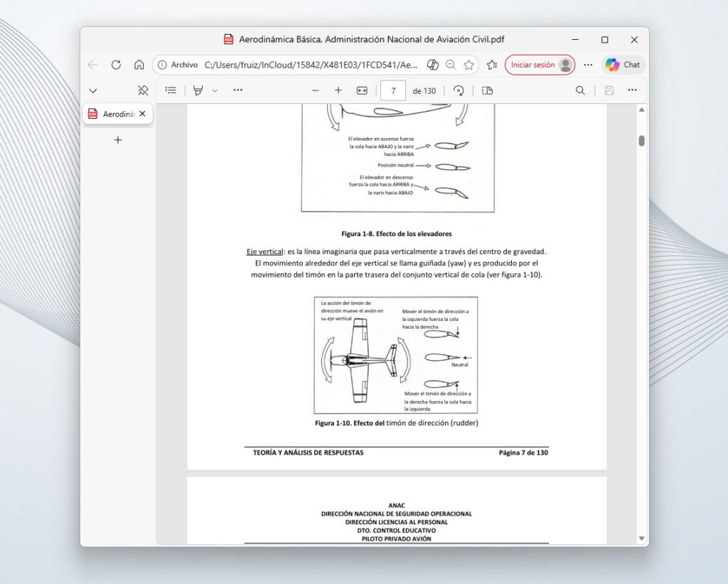Screen dimensions: 728x584
Task: Open PDF search with the magnifier icon
Action: click(580, 90)
